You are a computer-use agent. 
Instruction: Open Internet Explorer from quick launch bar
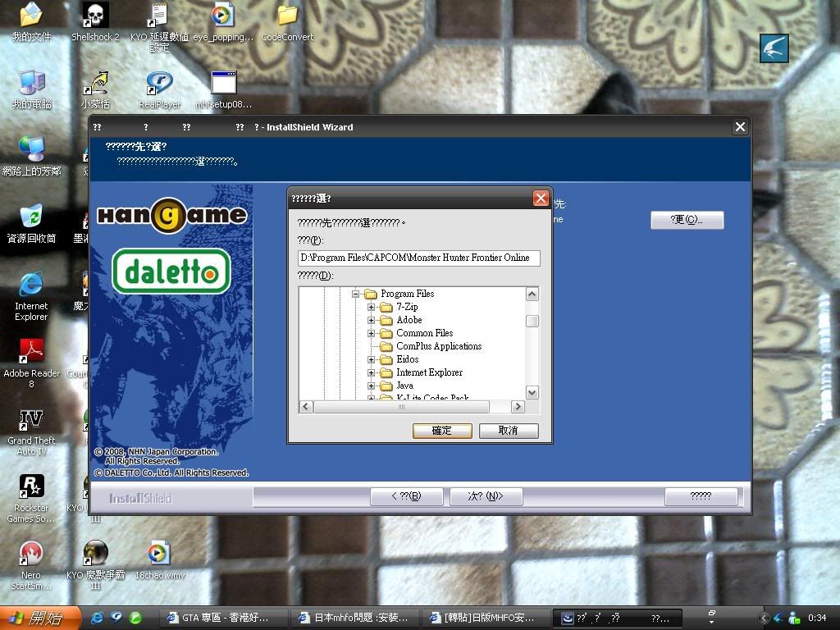97,618
